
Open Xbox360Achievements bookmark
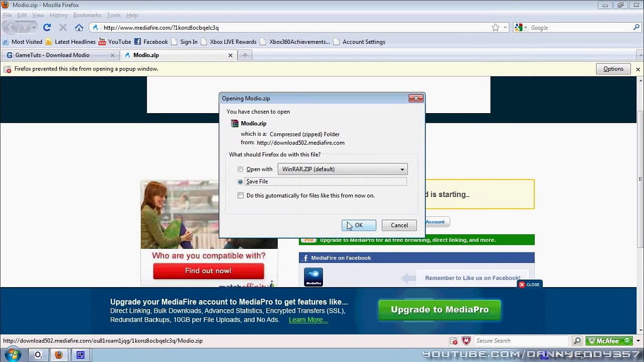click(295, 42)
